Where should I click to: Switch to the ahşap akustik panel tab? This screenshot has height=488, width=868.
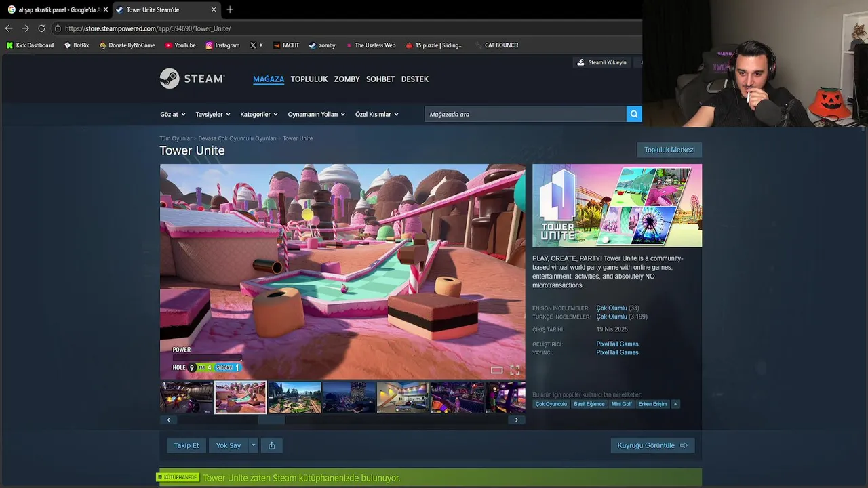coord(56,9)
